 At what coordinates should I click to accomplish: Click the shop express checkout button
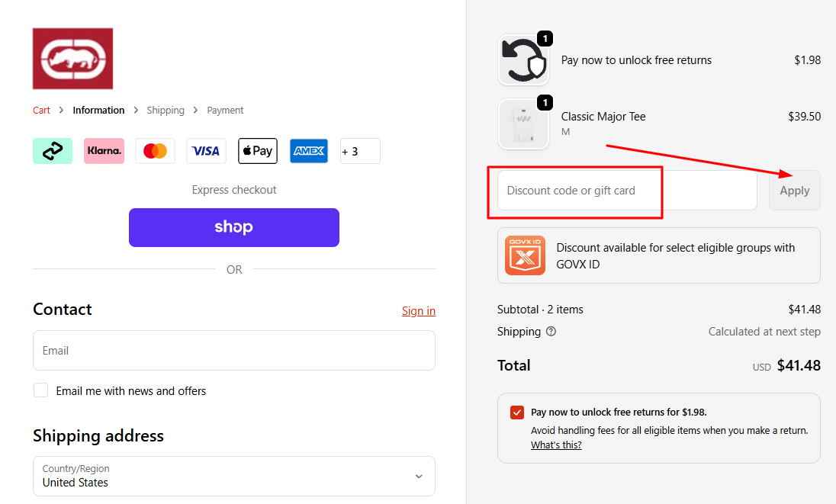234,227
